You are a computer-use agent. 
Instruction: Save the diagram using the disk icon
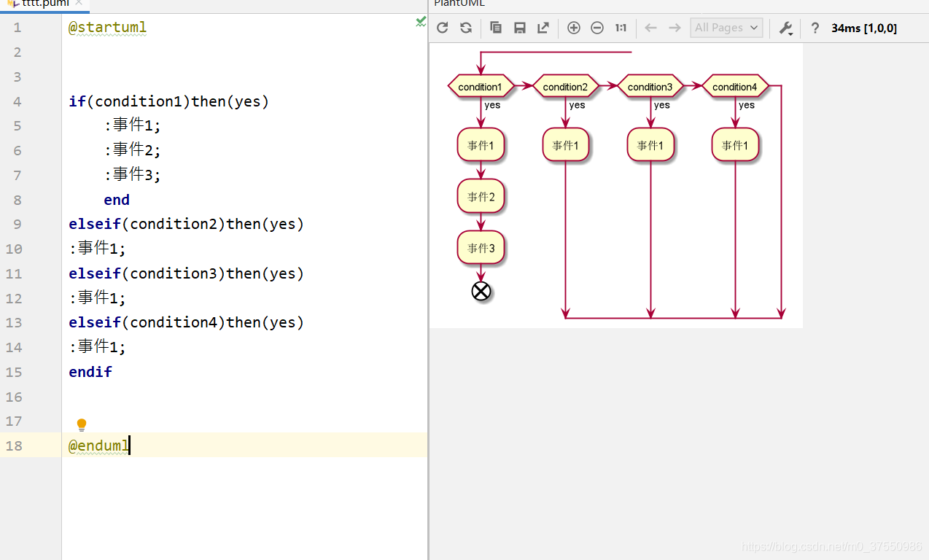[520, 28]
